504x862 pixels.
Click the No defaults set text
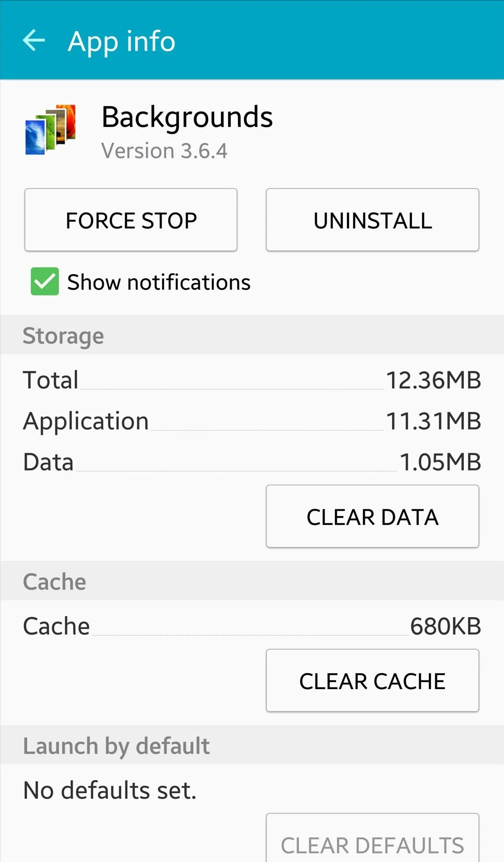click(110, 790)
